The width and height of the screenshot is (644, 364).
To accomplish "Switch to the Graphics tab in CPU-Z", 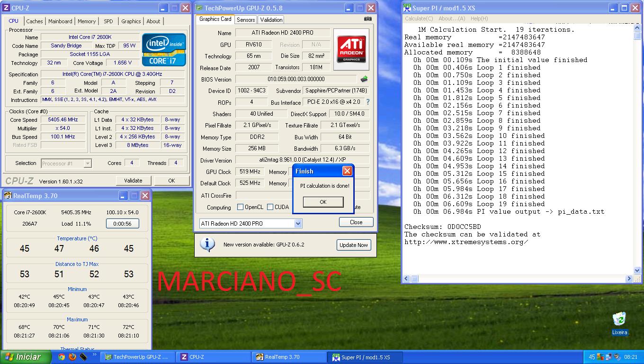I will tap(131, 21).
